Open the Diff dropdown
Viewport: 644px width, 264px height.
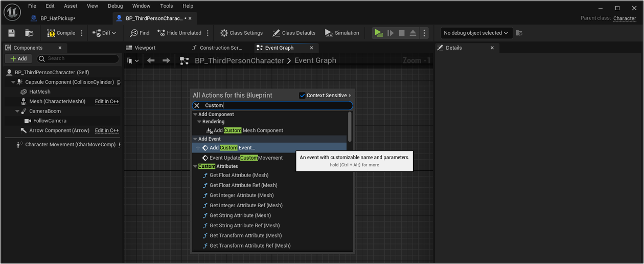tap(104, 33)
